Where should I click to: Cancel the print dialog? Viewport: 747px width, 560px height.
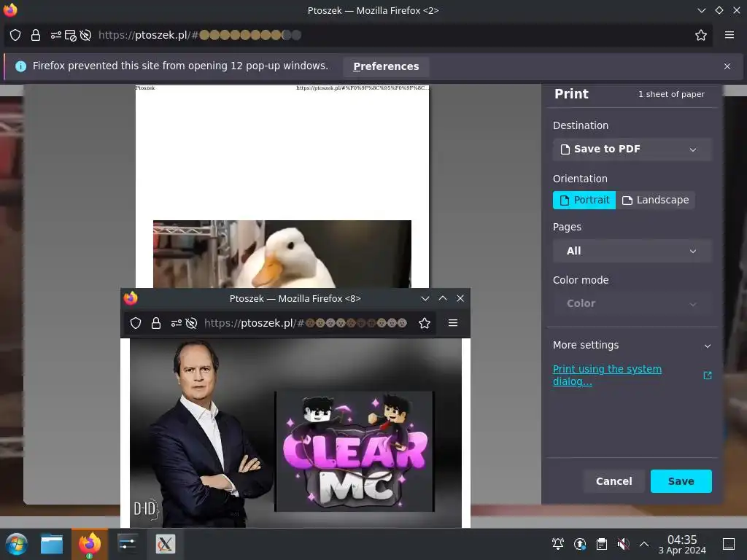click(x=614, y=481)
